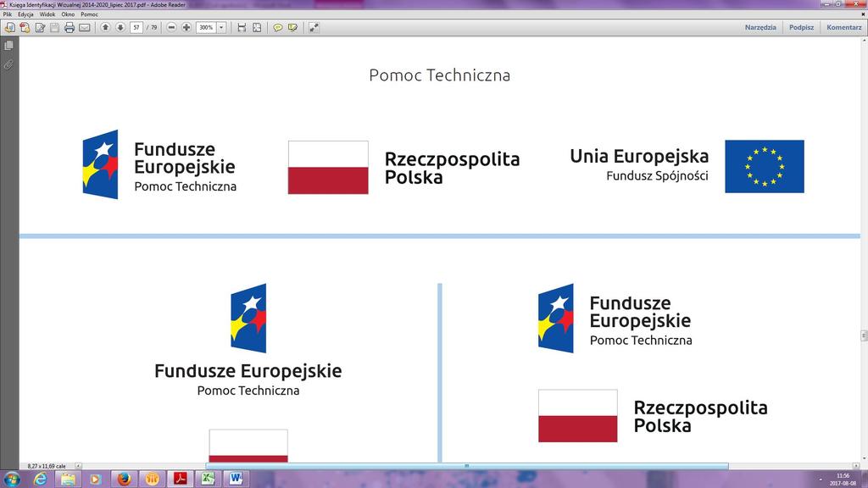Click scroll left arrow beside page size
Viewport: 868px width, 488px height.
(x=79, y=467)
